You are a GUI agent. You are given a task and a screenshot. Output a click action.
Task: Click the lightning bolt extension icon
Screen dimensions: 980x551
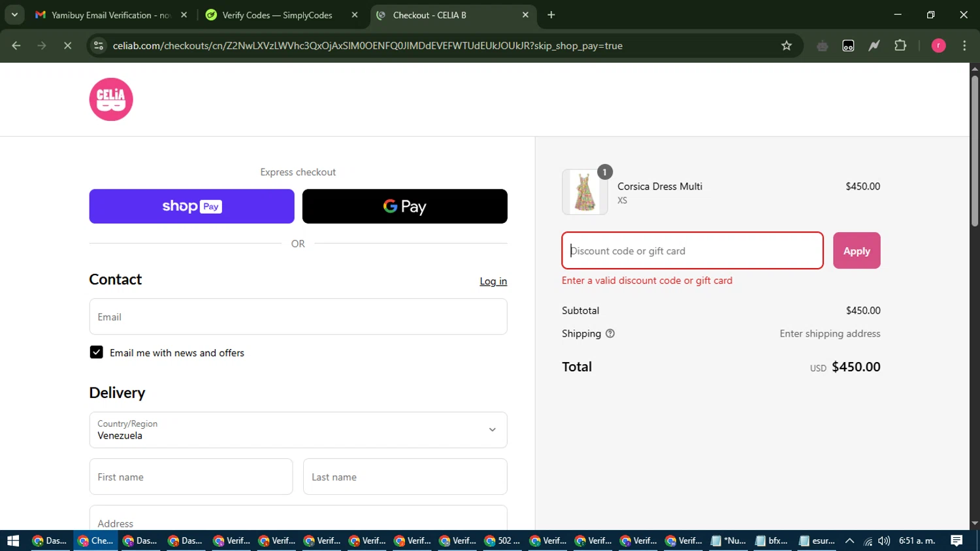coord(874,46)
